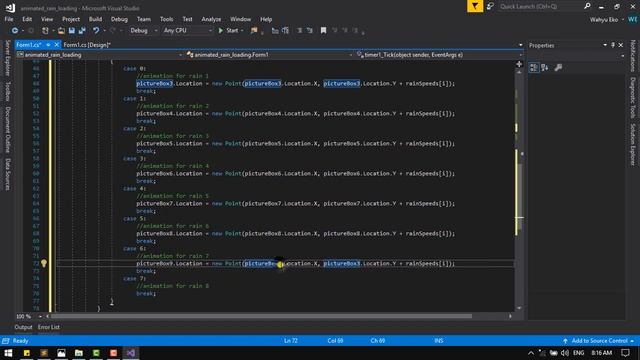
Task: Click the Uncomment lines icon
Action: point(285,31)
